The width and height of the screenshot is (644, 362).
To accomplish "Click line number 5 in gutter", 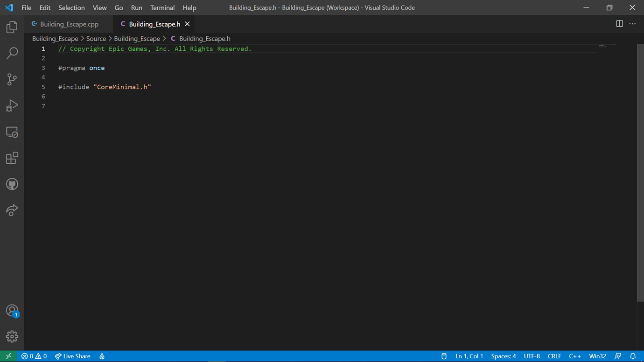I will tap(43, 87).
